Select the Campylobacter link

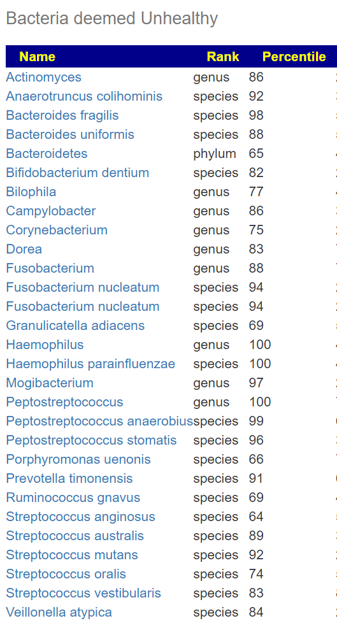tap(50, 211)
